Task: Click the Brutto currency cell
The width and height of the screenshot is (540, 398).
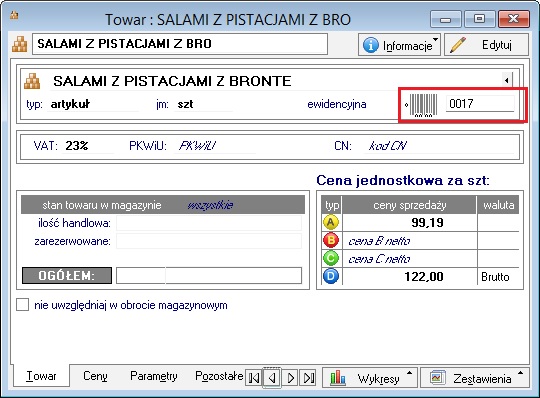Action: (x=498, y=276)
